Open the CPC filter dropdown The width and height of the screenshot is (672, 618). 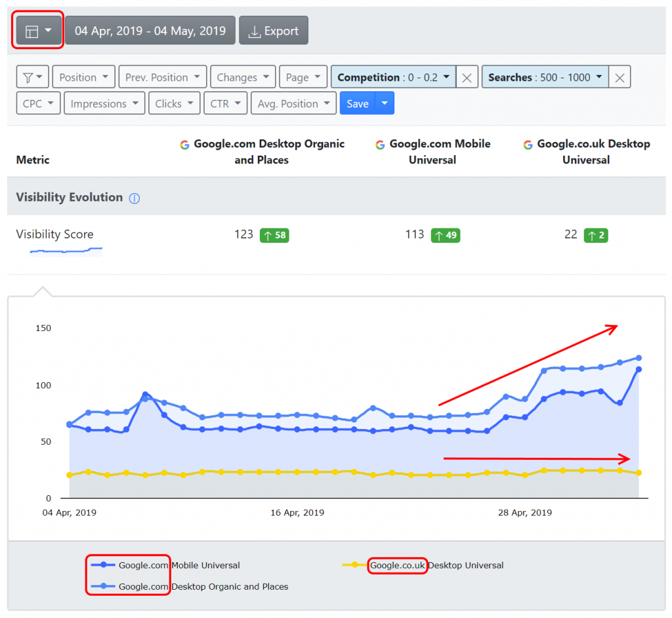(x=38, y=103)
